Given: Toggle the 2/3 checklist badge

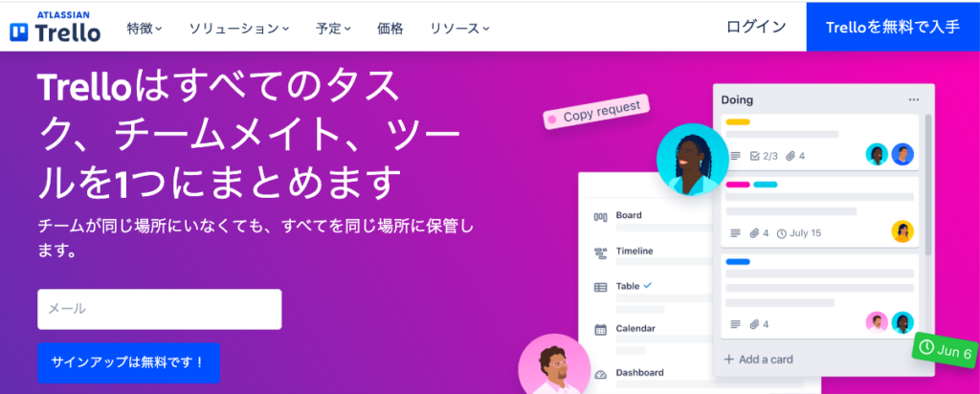Looking at the screenshot, I should pyautogui.click(x=763, y=156).
